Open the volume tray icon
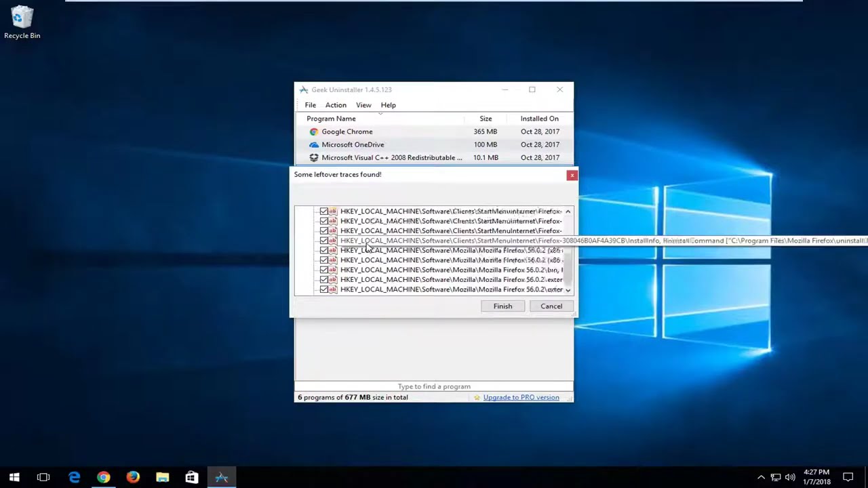Image resolution: width=868 pixels, height=488 pixels. click(790, 477)
